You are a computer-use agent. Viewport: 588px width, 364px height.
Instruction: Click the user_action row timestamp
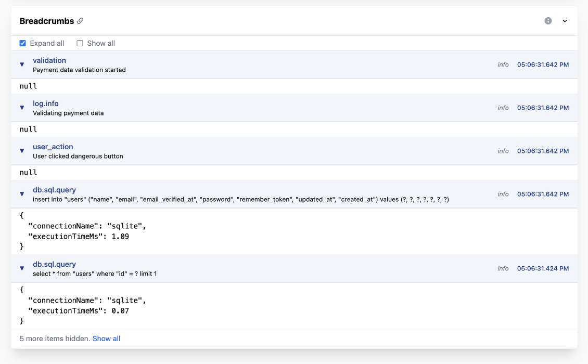[x=543, y=151]
